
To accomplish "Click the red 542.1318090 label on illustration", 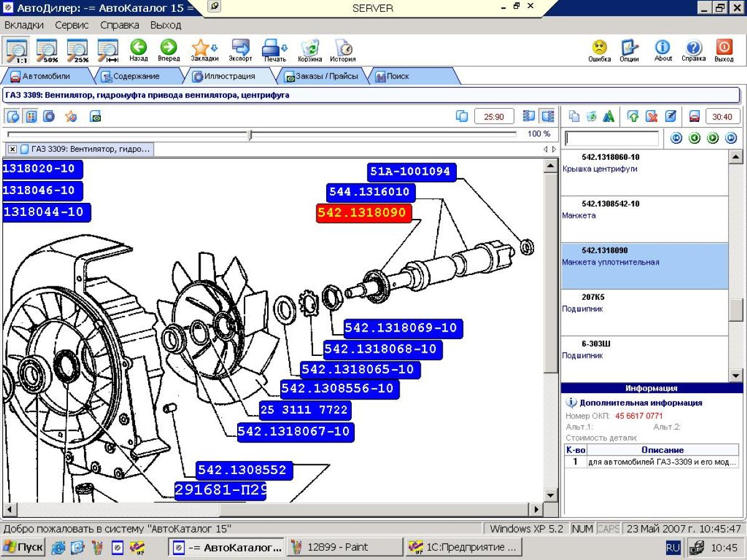I will click(364, 213).
